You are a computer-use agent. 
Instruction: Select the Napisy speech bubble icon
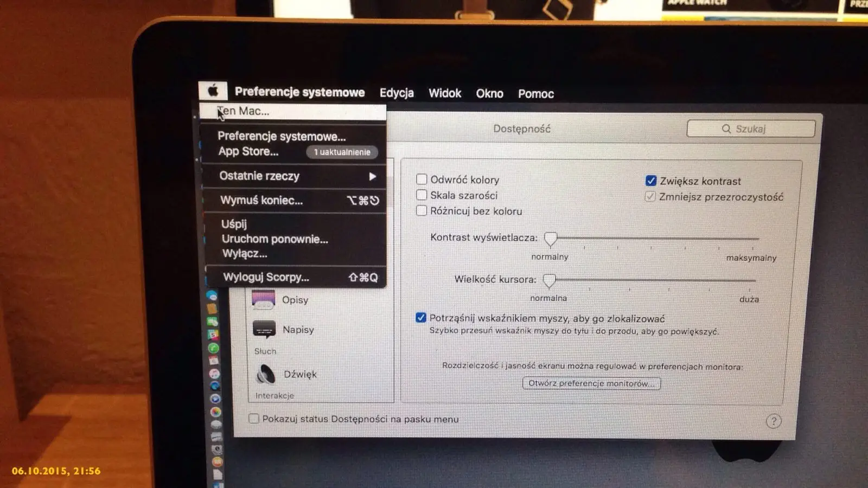pos(264,329)
